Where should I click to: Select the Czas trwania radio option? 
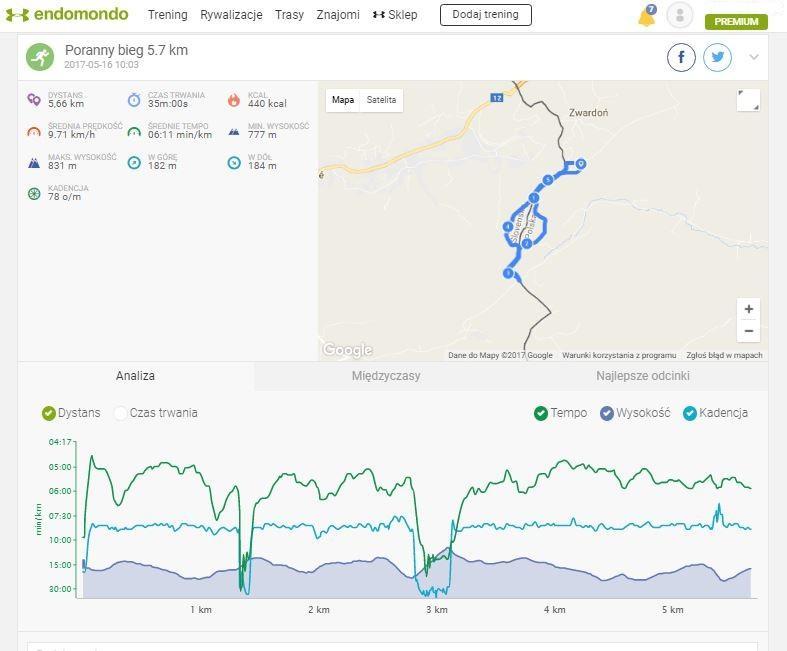coord(121,413)
